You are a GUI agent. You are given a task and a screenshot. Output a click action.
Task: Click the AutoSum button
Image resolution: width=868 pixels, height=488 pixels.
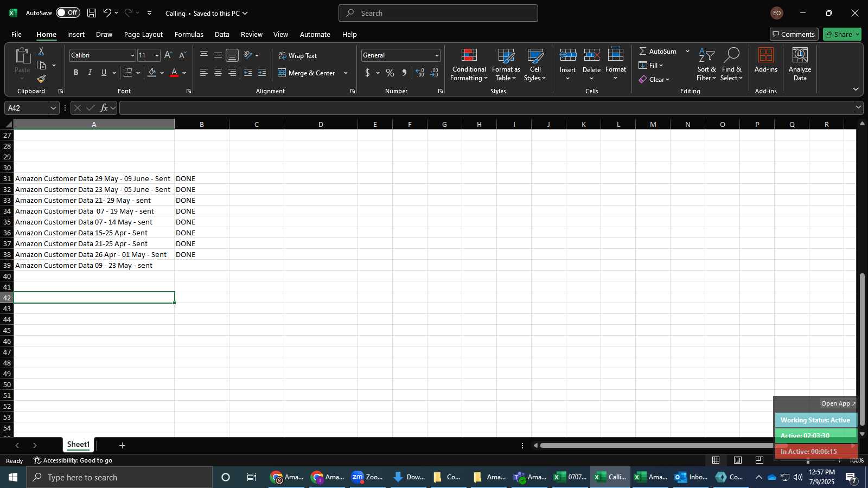point(658,51)
